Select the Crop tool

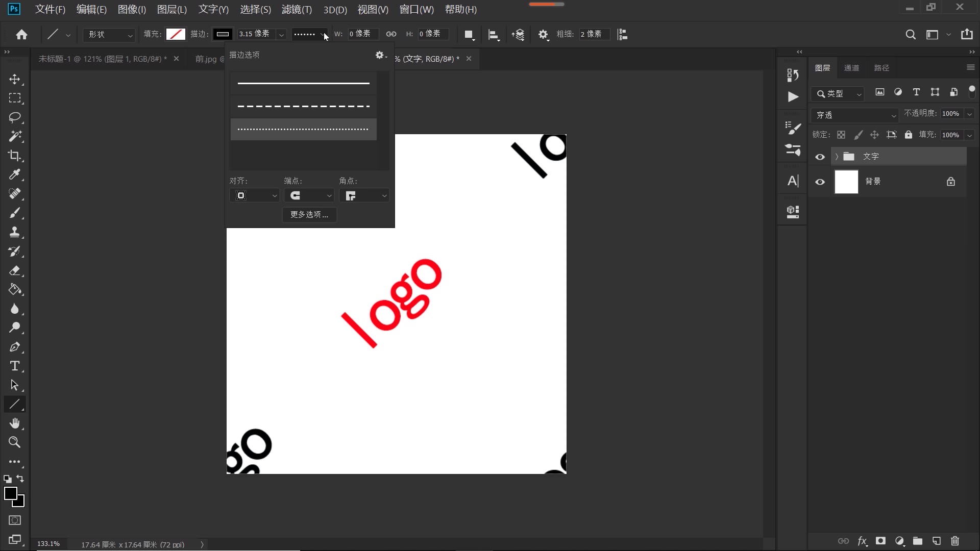tap(15, 156)
